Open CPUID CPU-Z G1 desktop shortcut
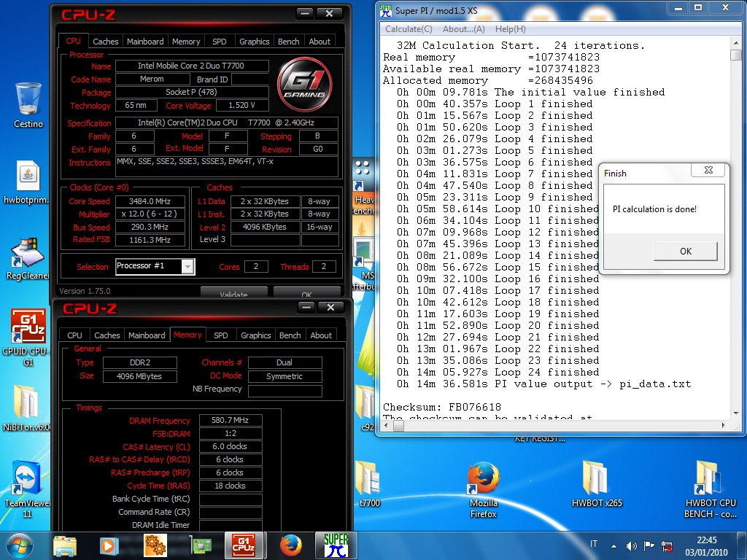 pyautogui.click(x=27, y=337)
